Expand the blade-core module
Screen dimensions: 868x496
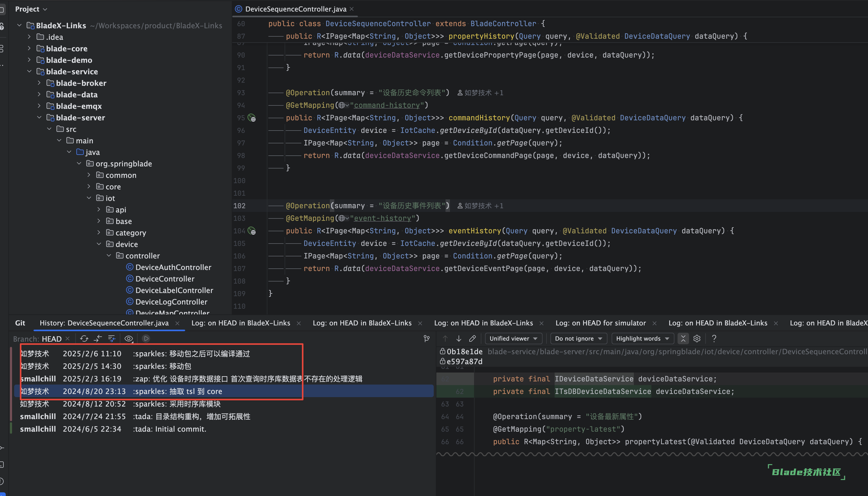pos(29,48)
